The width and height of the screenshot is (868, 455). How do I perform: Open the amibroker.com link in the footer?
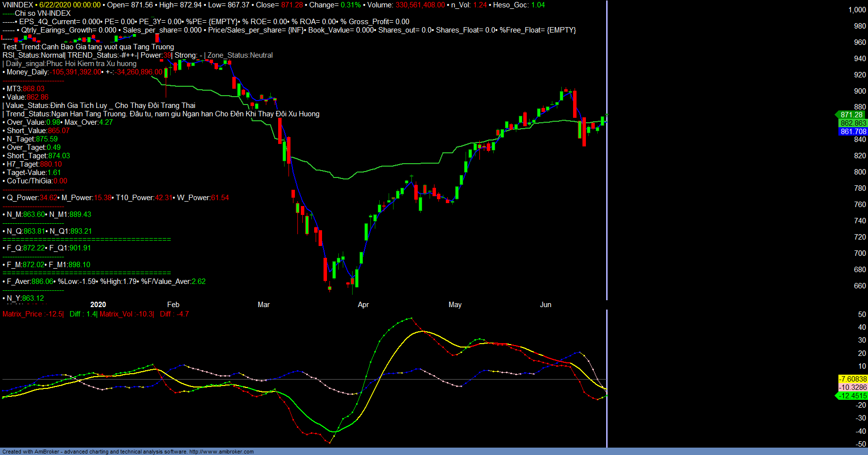(221, 452)
